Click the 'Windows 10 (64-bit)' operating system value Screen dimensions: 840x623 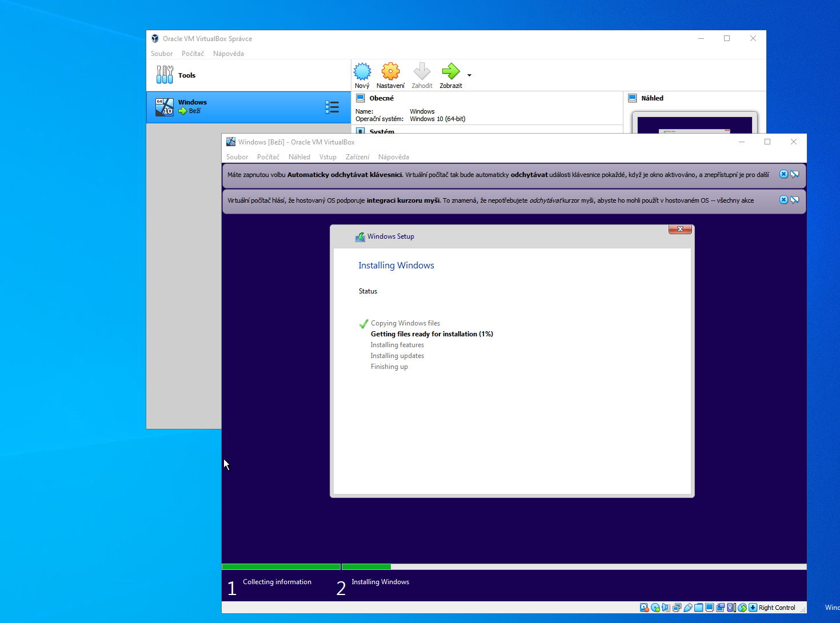438,119
